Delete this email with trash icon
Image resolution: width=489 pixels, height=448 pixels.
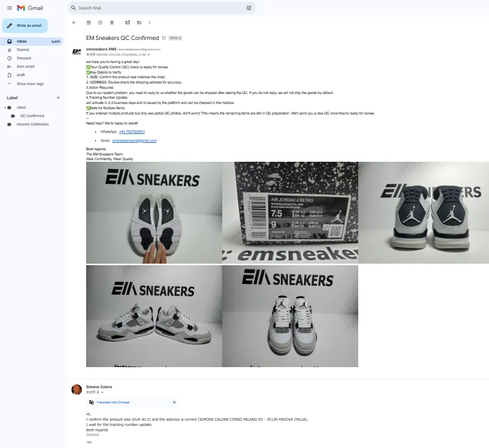point(112,23)
